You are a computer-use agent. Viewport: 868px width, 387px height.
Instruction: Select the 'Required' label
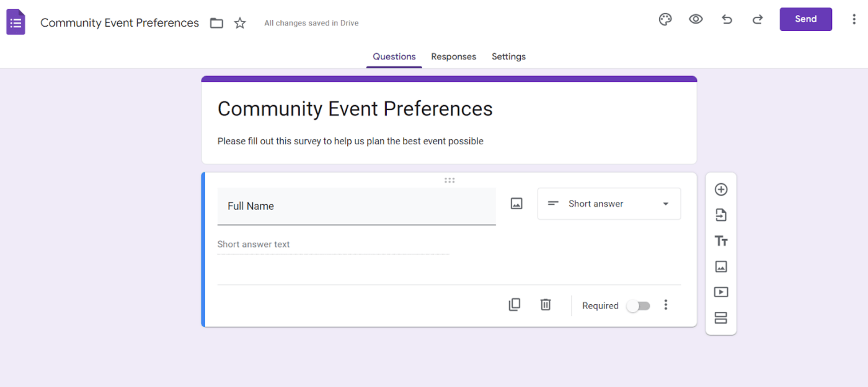(x=600, y=306)
